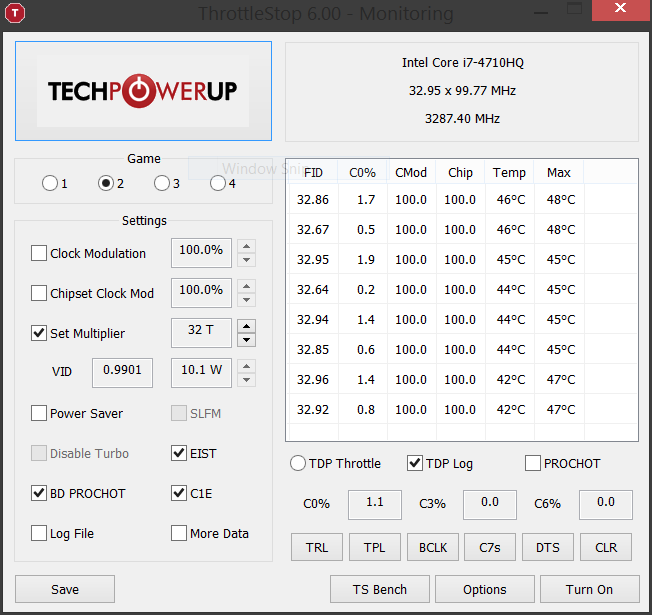
Task: Click Chipset Clock Mod down arrow
Action: coord(247,300)
